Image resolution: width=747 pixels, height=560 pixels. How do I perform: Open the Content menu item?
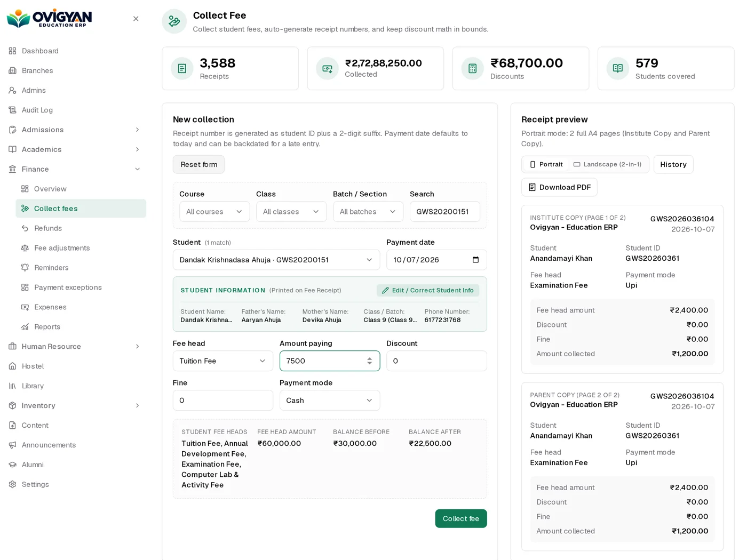(75, 426)
